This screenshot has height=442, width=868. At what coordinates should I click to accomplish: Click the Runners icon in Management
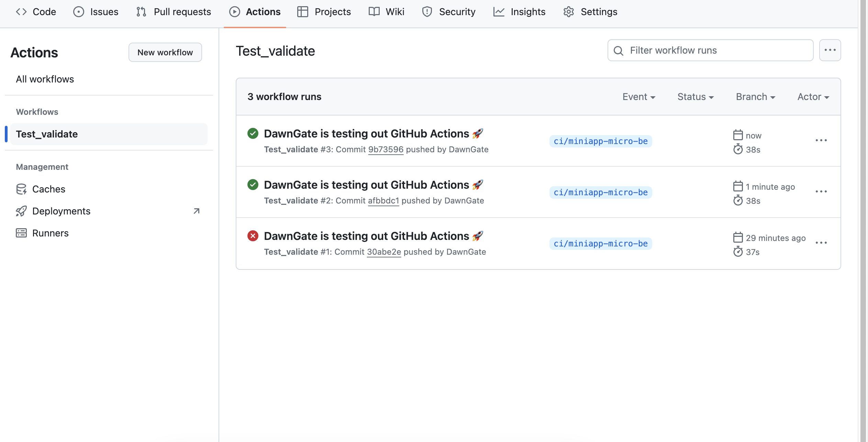coord(21,232)
